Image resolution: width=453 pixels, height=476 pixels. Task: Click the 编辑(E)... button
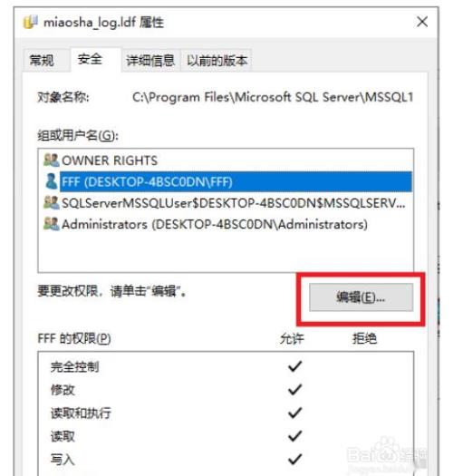coord(361,297)
